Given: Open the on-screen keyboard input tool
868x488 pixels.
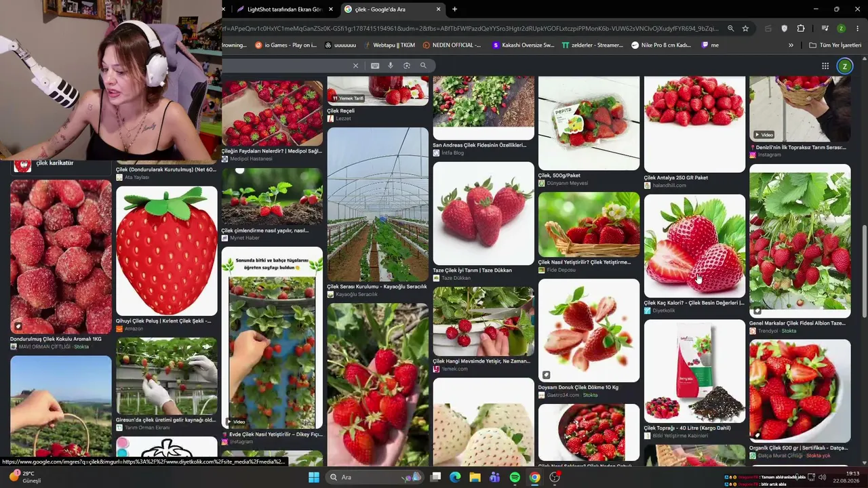Looking at the screenshot, I should [x=375, y=66].
